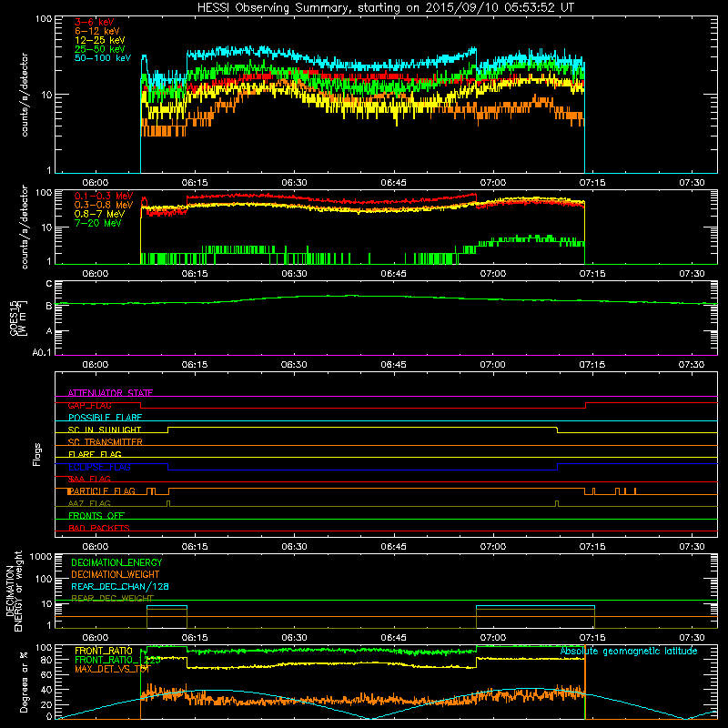Image resolution: width=728 pixels, height=728 pixels.
Task: Select the C tick label on GOES panel
Action: pos(49,284)
